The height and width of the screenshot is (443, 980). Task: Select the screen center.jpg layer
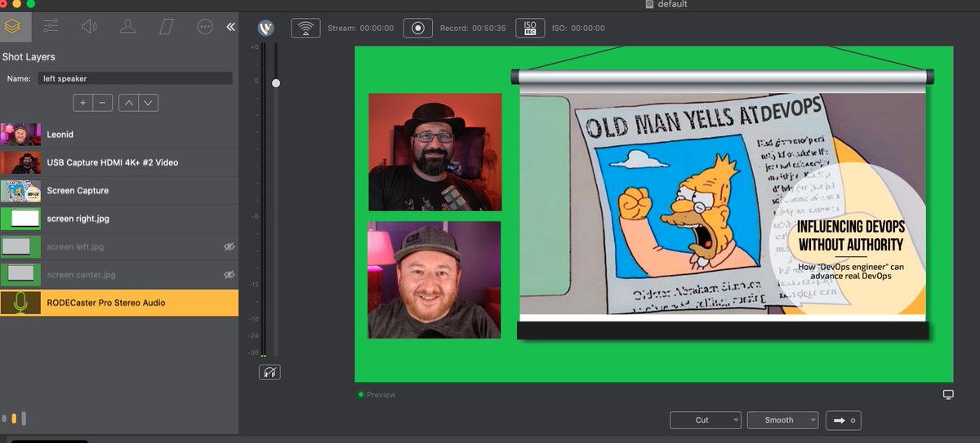(x=119, y=274)
